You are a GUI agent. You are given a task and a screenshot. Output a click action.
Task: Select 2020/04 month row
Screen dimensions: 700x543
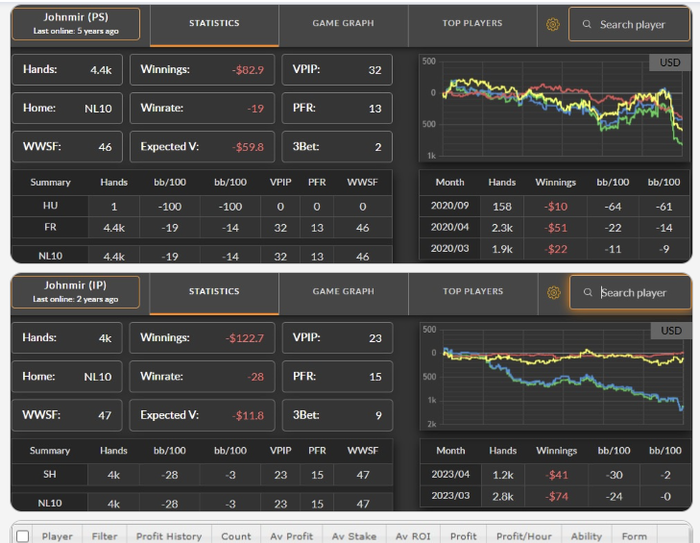tap(555, 228)
